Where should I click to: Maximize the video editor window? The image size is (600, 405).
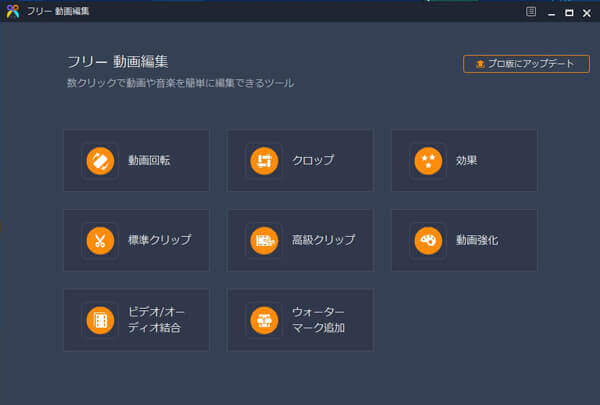(569, 13)
